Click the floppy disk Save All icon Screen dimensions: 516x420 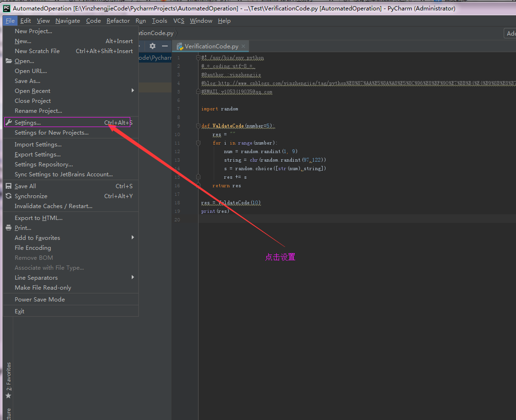point(9,186)
